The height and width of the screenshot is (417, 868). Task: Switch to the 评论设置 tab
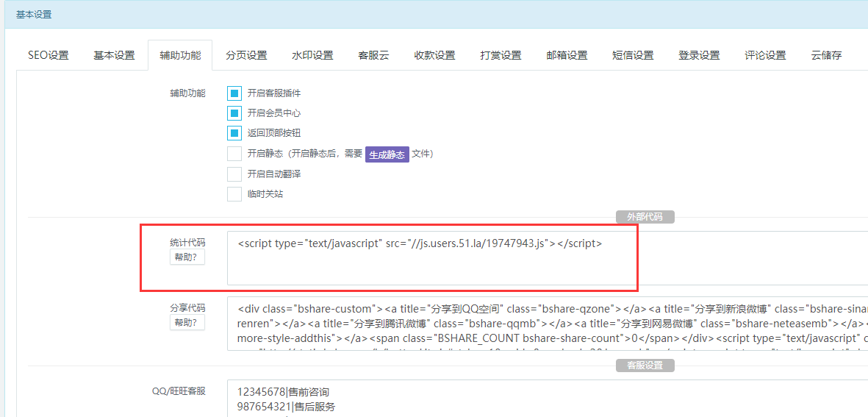pos(765,55)
